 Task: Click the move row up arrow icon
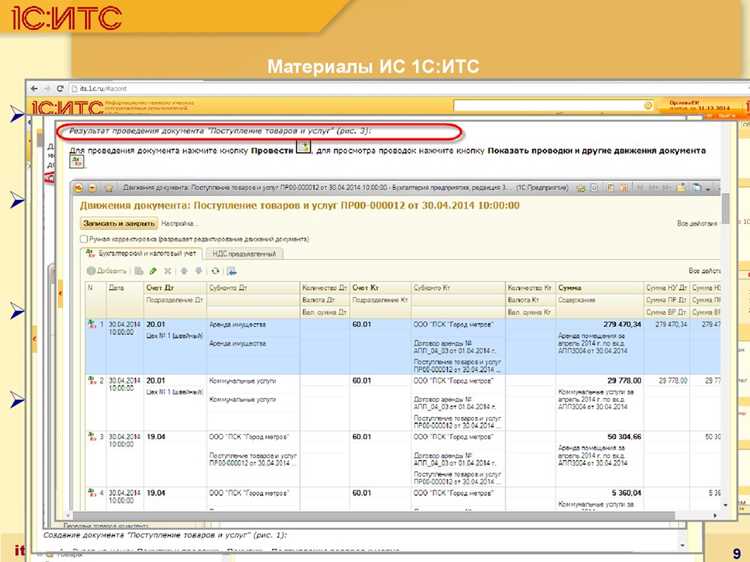[184, 271]
